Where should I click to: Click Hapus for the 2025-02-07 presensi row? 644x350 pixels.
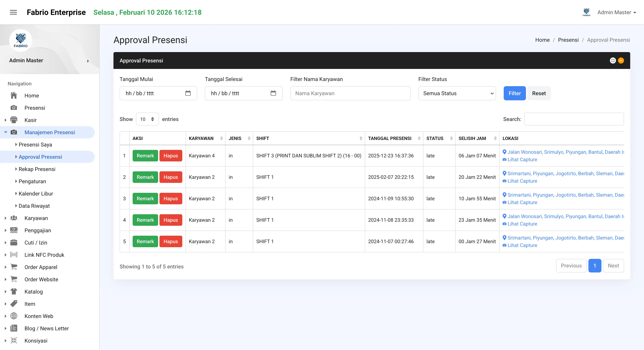[x=171, y=177]
